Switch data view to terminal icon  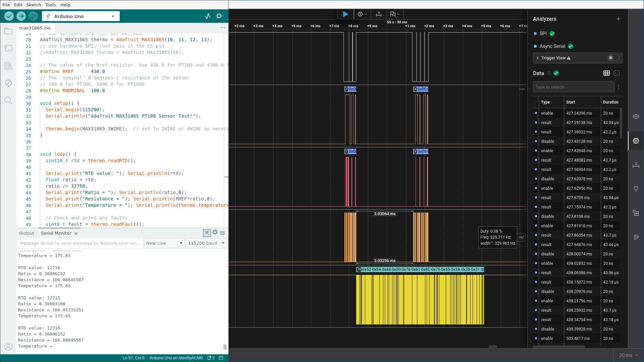click(616, 73)
